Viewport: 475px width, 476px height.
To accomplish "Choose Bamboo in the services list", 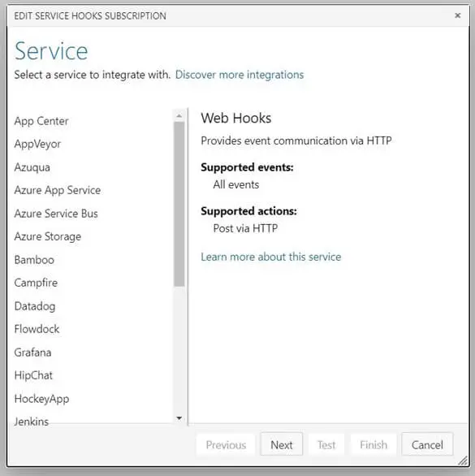I will (34, 260).
